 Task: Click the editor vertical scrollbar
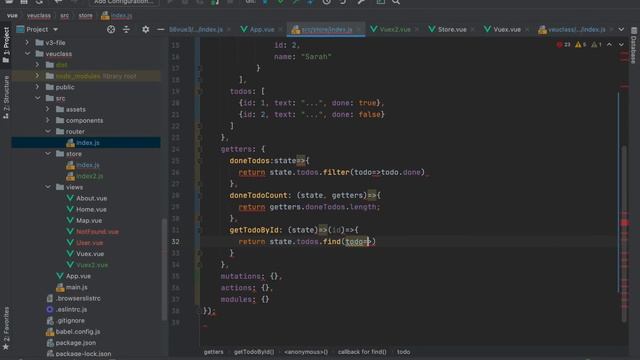(x=624, y=235)
